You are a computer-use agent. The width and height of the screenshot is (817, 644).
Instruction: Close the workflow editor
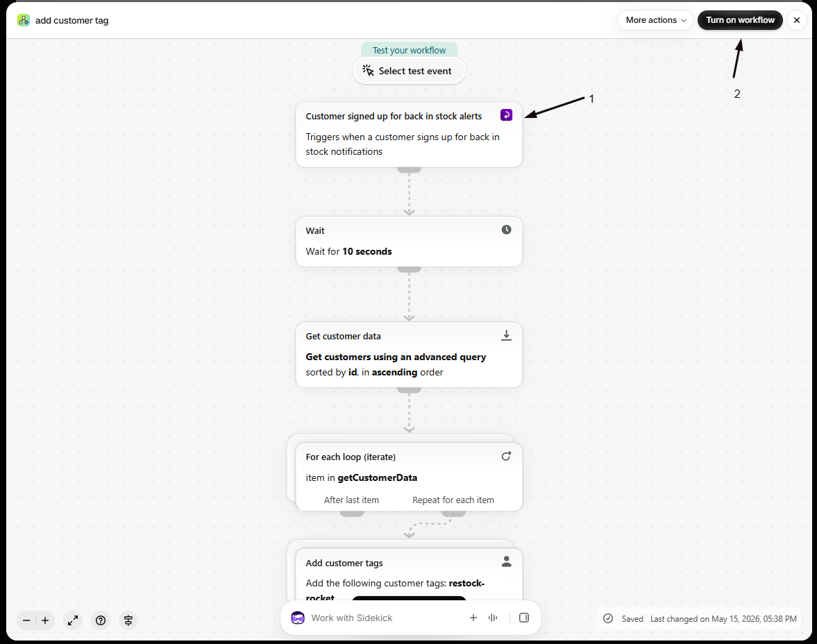(x=797, y=20)
